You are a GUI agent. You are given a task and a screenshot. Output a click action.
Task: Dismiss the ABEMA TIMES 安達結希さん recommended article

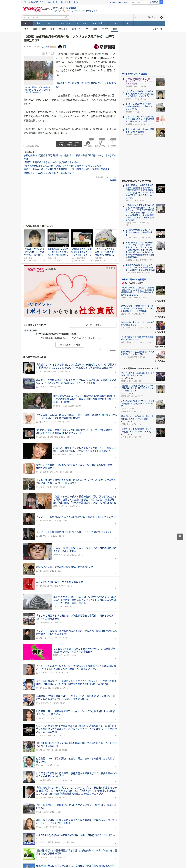pyautogui.click(x=116, y=373)
